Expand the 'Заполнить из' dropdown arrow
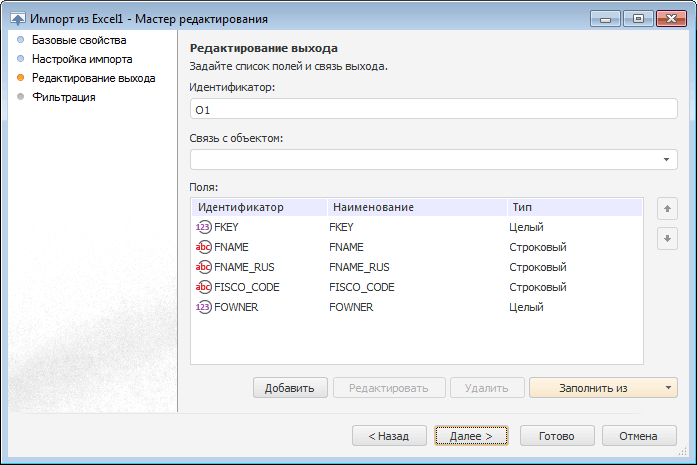 pyautogui.click(x=667, y=388)
